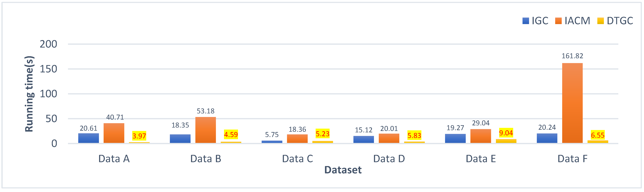644x192 pixels.
Task: Select the "Data D" category label
Action: (x=389, y=159)
